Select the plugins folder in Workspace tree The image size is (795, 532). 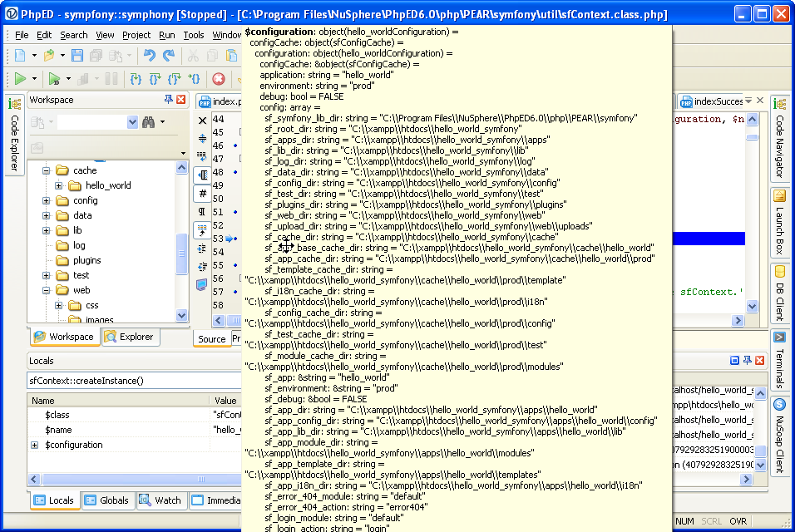[86, 260]
